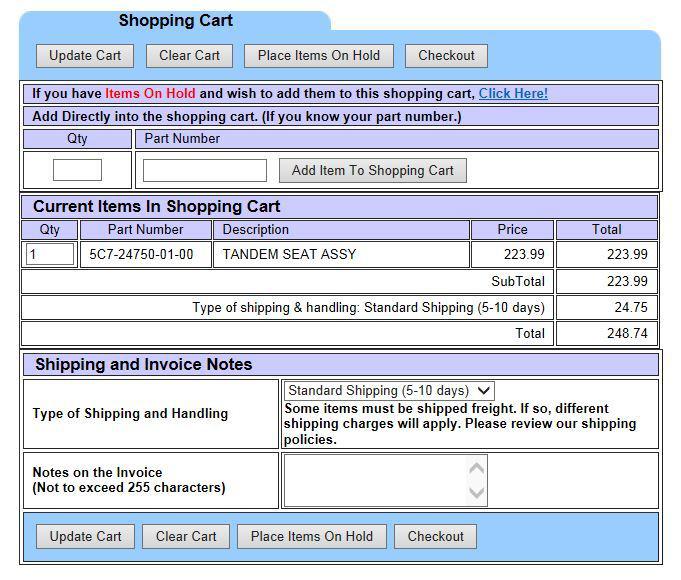
Task: Click top Place Items On Hold button
Action: pos(318,56)
